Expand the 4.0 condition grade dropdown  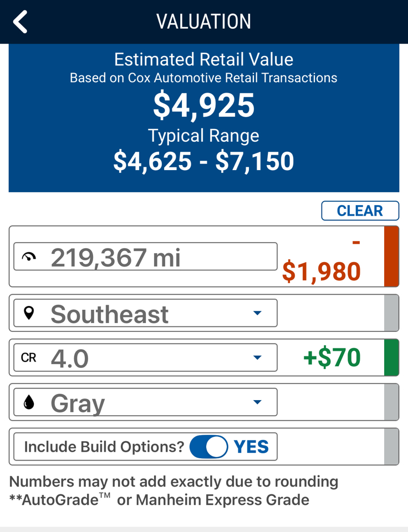pyautogui.click(x=257, y=358)
